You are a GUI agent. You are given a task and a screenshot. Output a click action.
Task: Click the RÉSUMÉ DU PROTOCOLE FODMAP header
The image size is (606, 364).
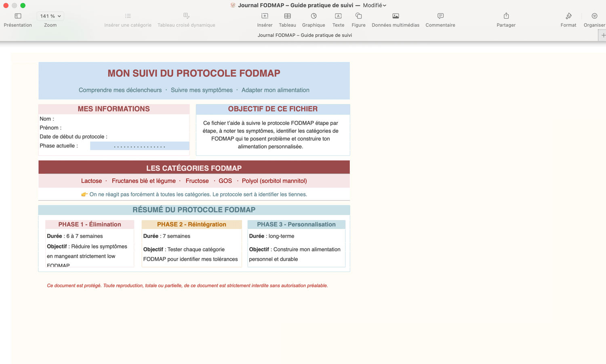click(194, 210)
